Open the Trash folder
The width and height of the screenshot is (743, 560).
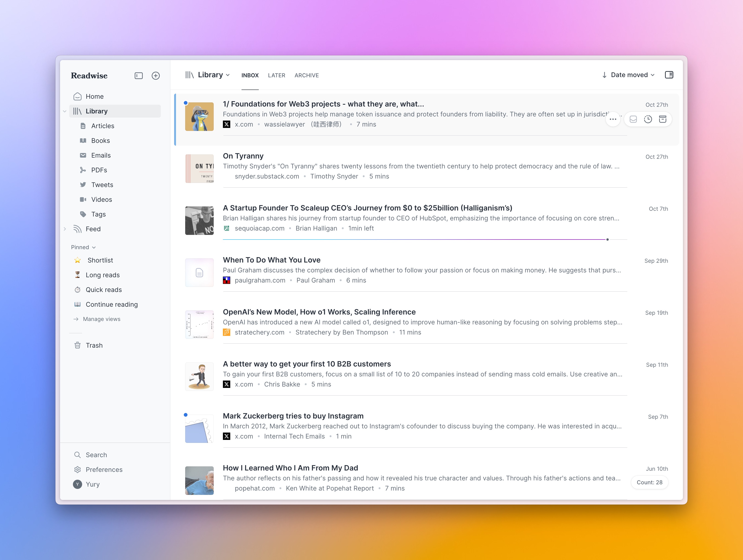tap(94, 345)
